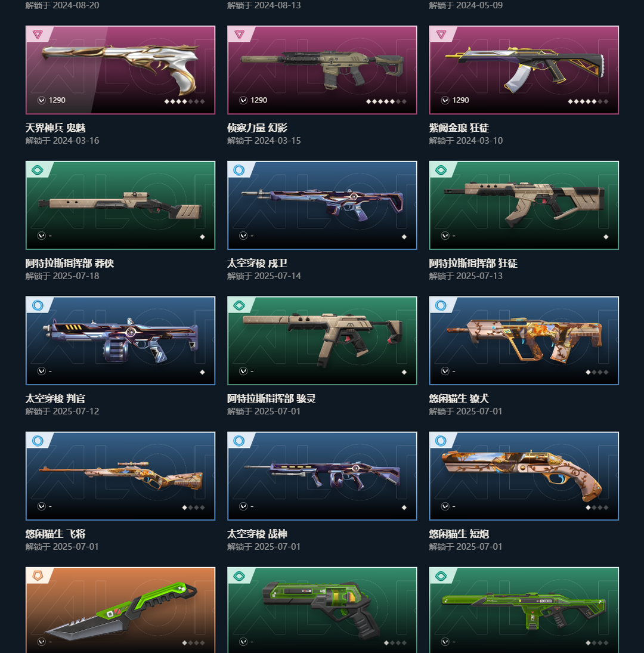The image size is (644, 653).
Task: Open the green rifle skin card at bottom right
Action: point(524,610)
